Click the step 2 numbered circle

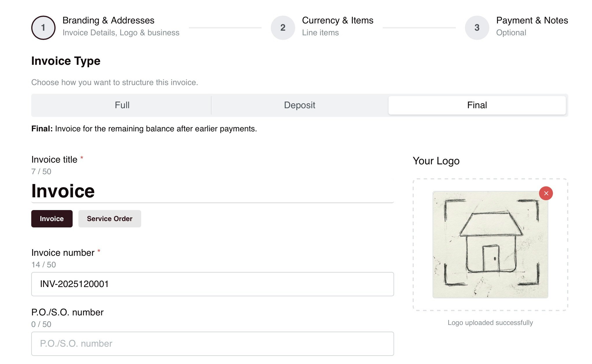tap(282, 27)
